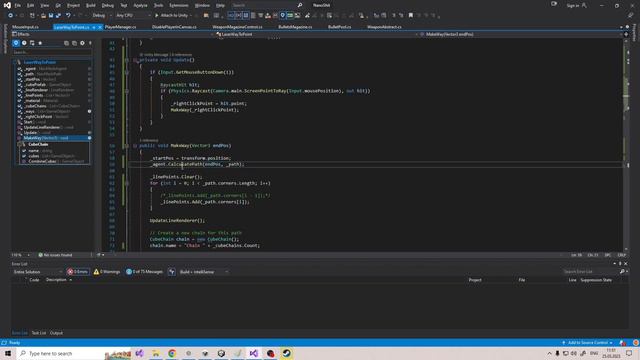Click the Description column header
Screen dimensions: 640x360
click(x=56, y=280)
